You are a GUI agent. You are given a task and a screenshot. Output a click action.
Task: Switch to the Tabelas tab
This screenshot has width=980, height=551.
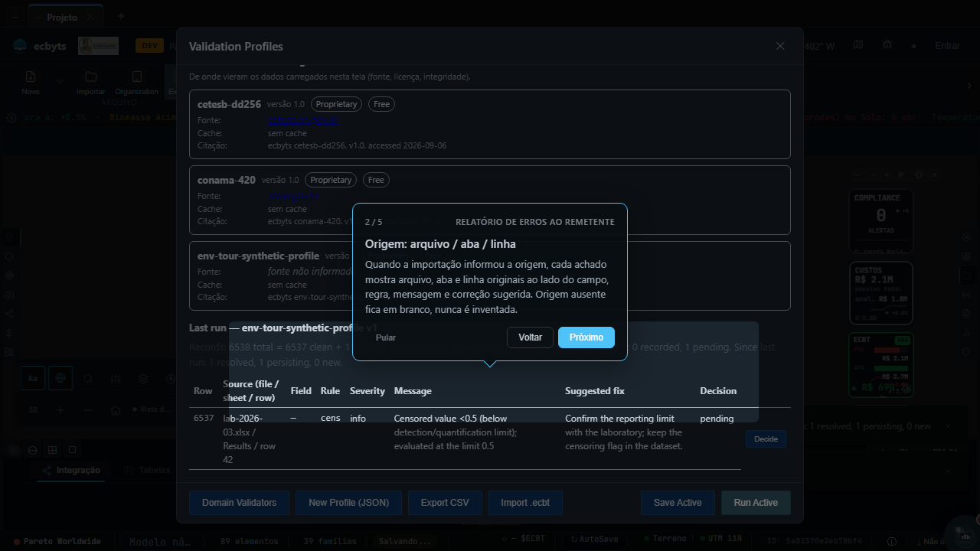click(147, 470)
